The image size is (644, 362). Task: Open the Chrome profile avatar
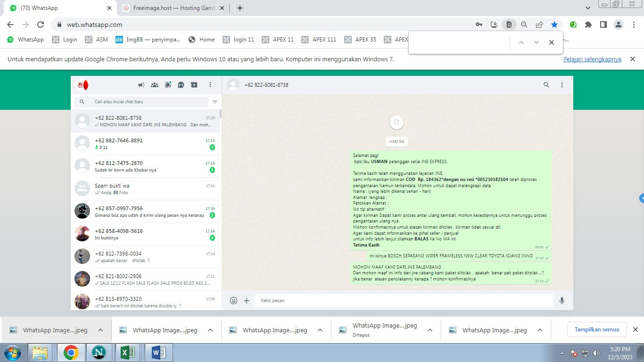(x=619, y=25)
